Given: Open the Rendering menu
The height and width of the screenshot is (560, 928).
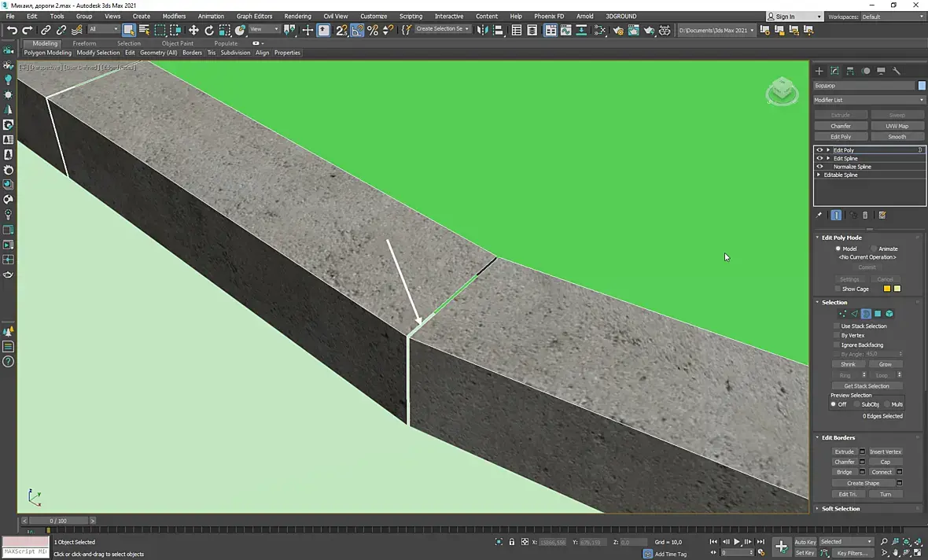Looking at the screenshot, I should [x=297, y=16].
